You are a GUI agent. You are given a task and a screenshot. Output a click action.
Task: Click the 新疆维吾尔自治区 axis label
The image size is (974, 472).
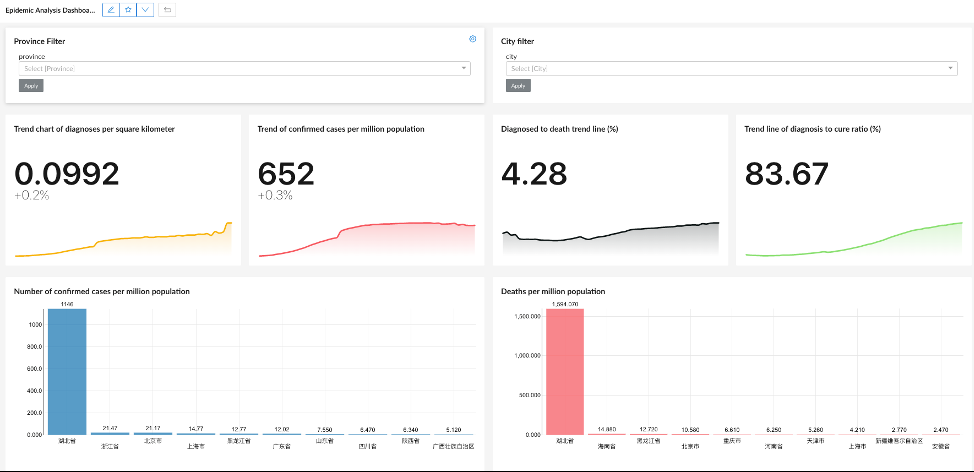point(899,440)
